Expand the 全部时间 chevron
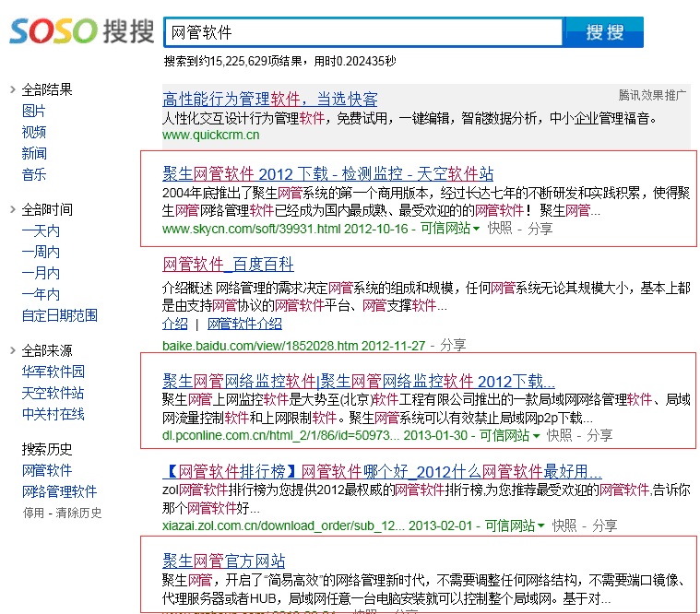 point(13,209)
